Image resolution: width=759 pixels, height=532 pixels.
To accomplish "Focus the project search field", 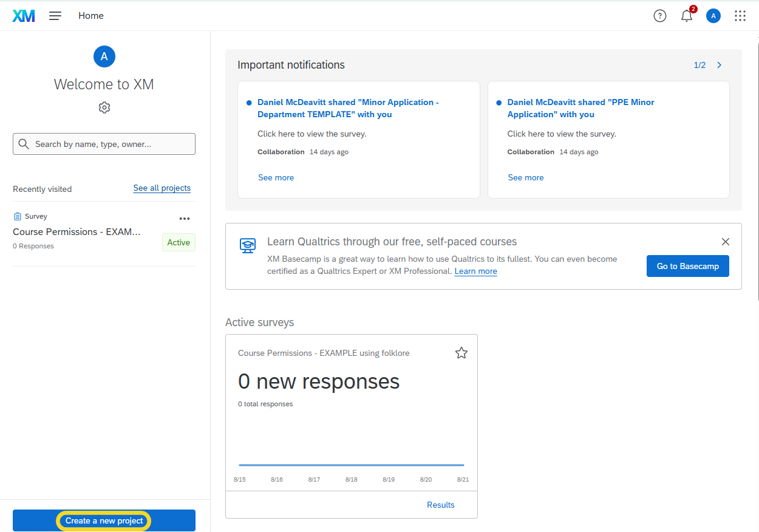I will click(x=104, y=144).
